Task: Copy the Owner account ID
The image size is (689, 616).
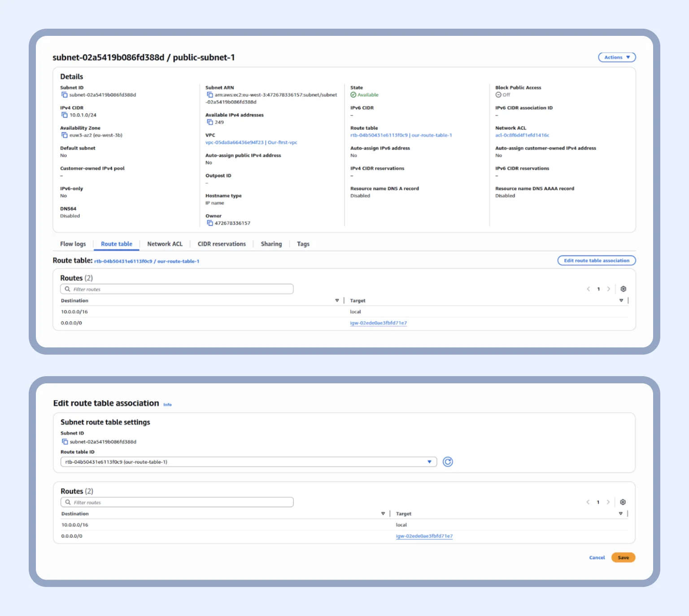Action: (x=211, y=223)
